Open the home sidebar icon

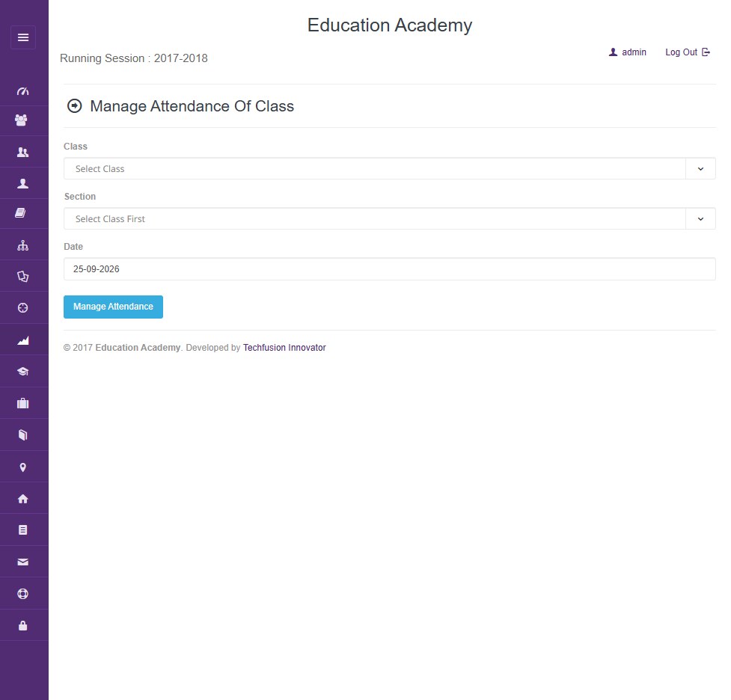pos(23,499)
